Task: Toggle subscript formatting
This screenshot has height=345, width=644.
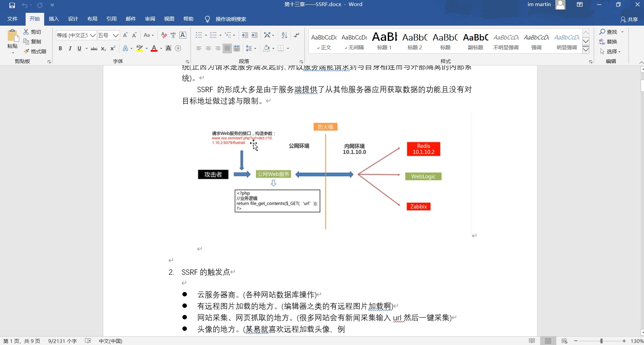Action: (104, 49)
